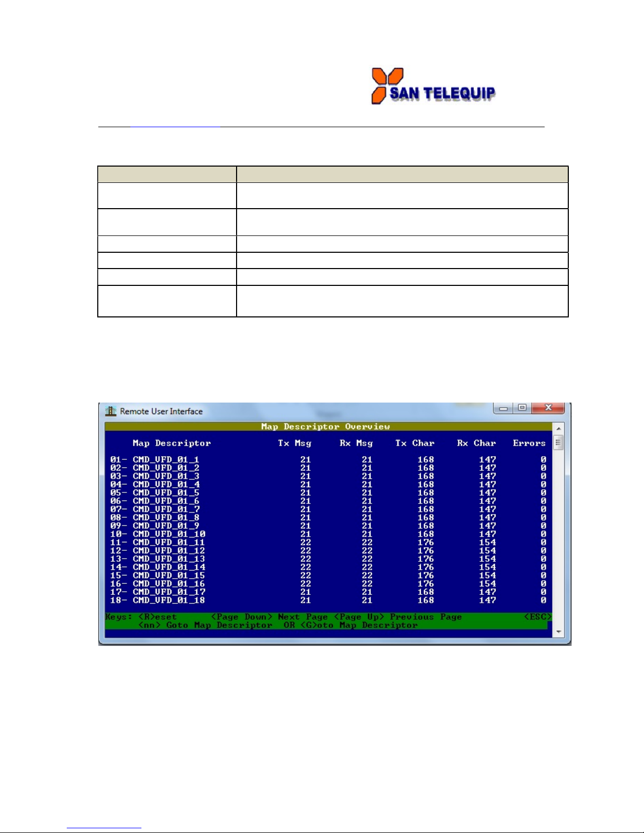Select row 12- CMD_VFD_01_12

click(328, 551)
